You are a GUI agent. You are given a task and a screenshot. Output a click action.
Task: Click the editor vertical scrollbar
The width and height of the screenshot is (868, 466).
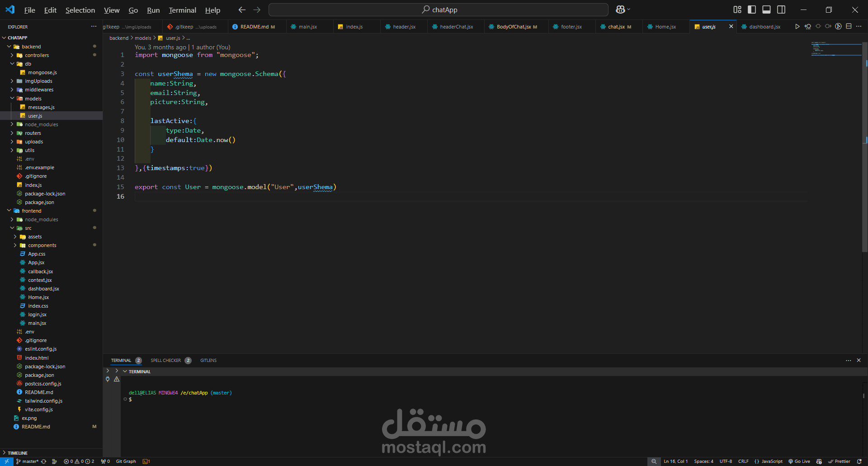865,147
